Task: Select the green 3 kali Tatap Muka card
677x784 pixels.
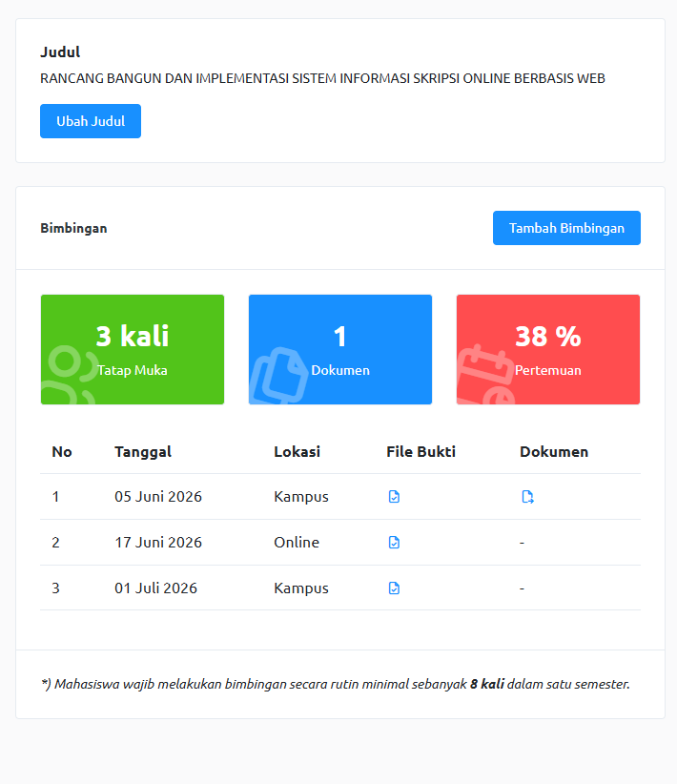Action: tap(133, 349)
